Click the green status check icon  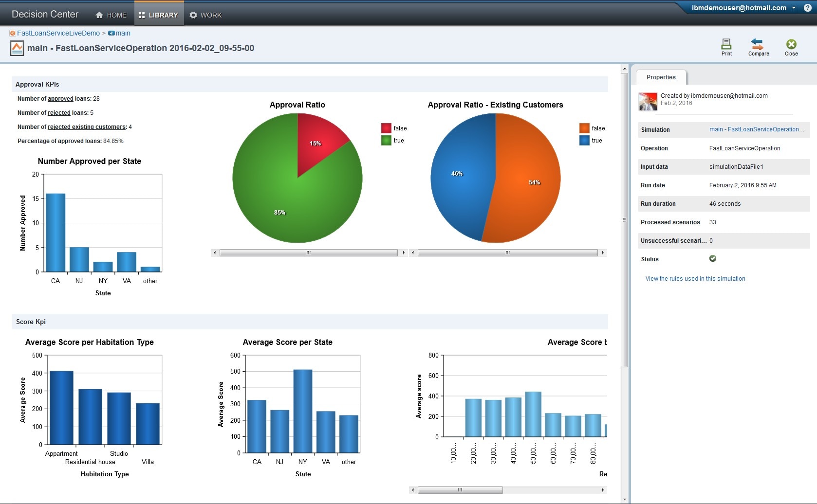(x=713, y=258)
